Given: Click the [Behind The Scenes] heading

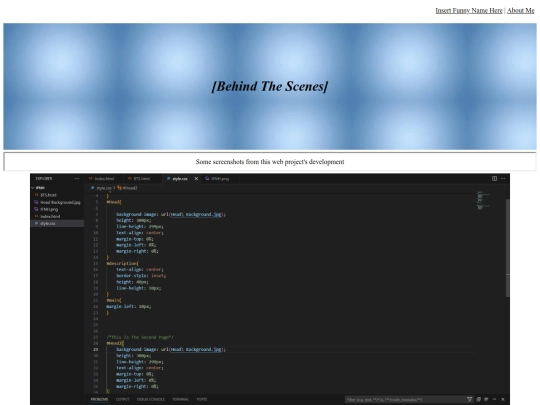Looking at the screenshot, I should 270,86.
